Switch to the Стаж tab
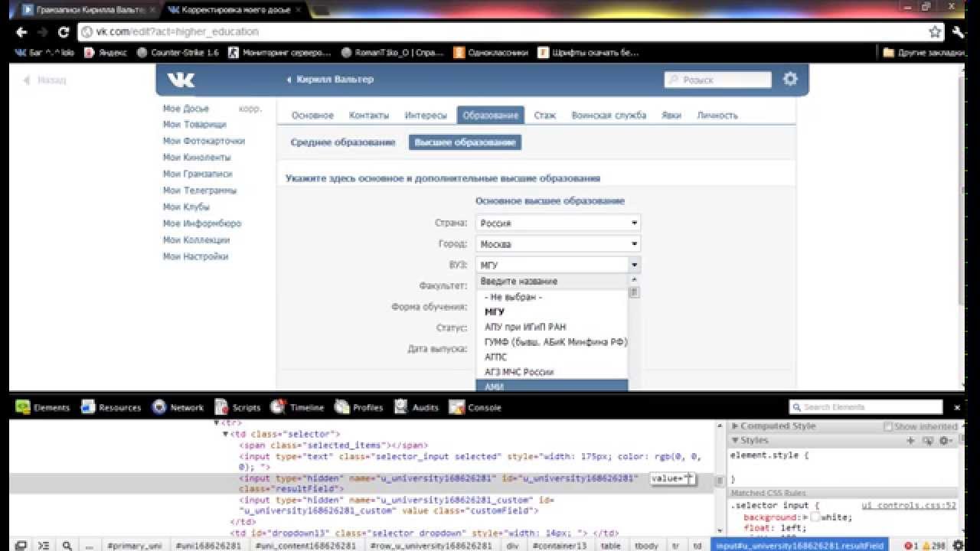Viewport: 980px width, 551px height. (x=544, y=116)
